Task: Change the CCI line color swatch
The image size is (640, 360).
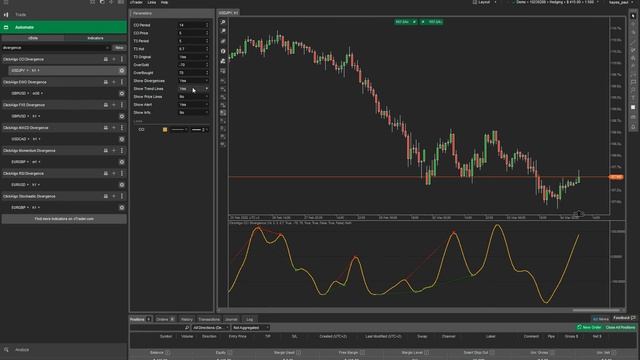Action: 165,130
